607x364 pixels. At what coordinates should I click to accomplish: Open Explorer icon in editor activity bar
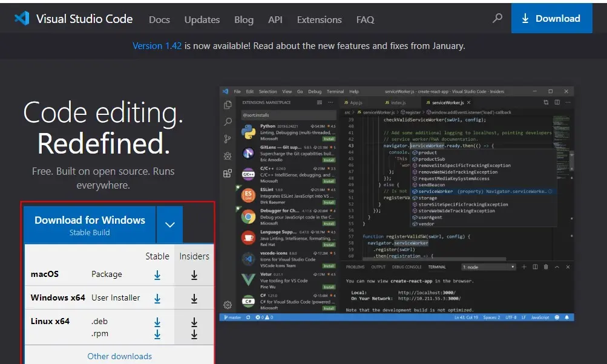[x=228, y=105]
